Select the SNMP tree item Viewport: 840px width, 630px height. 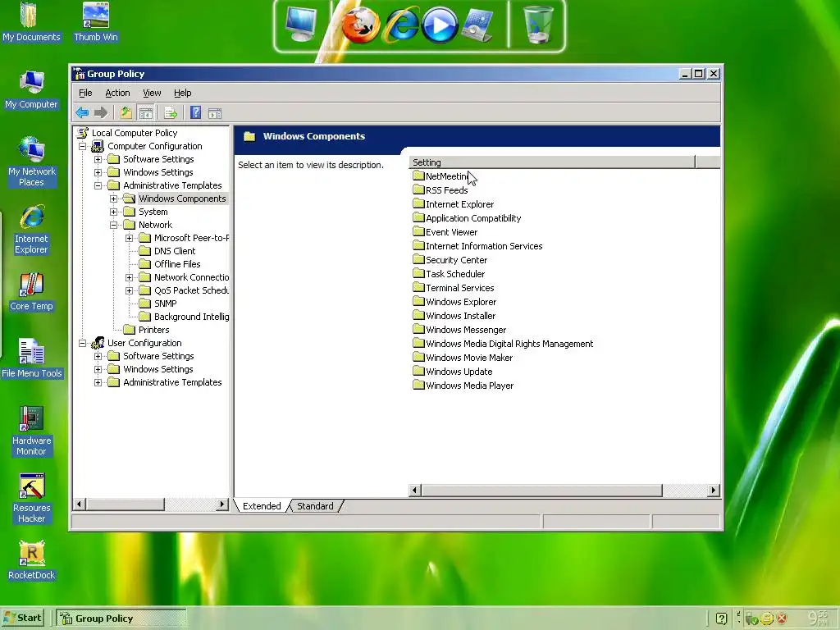click(165, 304)
